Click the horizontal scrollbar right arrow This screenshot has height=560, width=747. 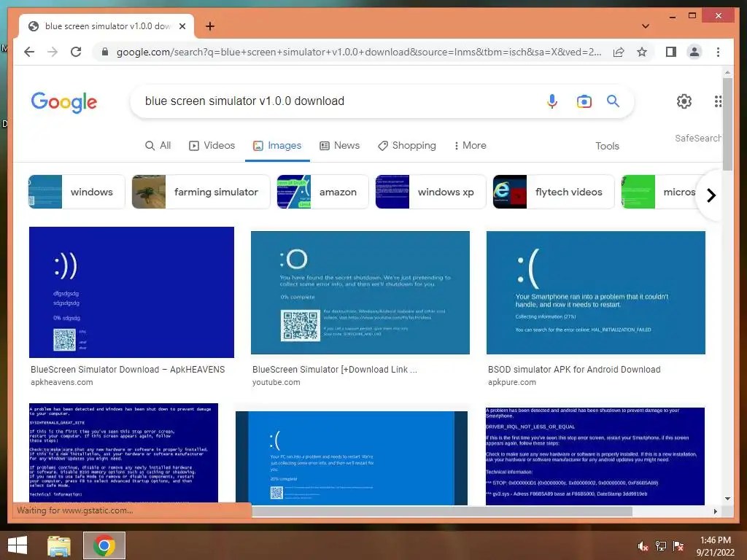715,511
